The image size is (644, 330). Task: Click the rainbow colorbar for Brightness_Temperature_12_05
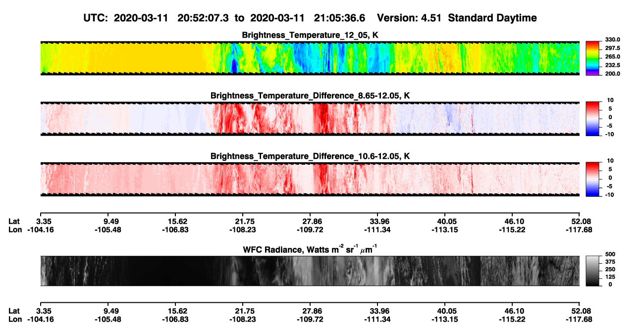point(592,58)
